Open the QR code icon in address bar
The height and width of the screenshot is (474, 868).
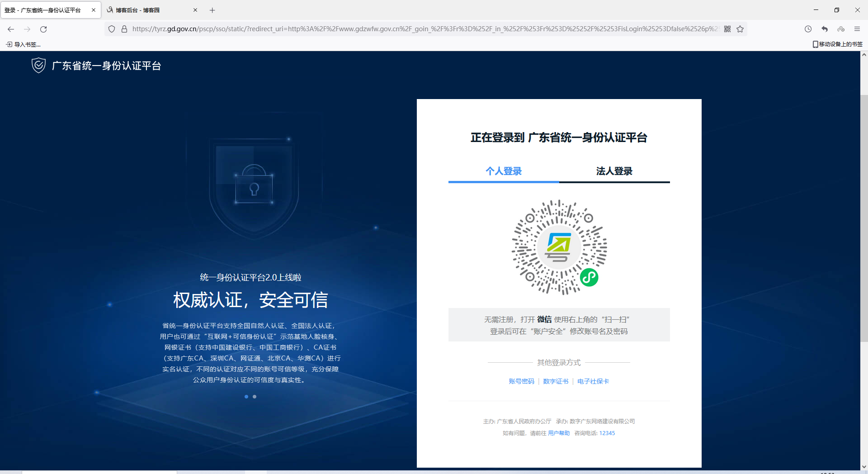(x=727, y=29)
